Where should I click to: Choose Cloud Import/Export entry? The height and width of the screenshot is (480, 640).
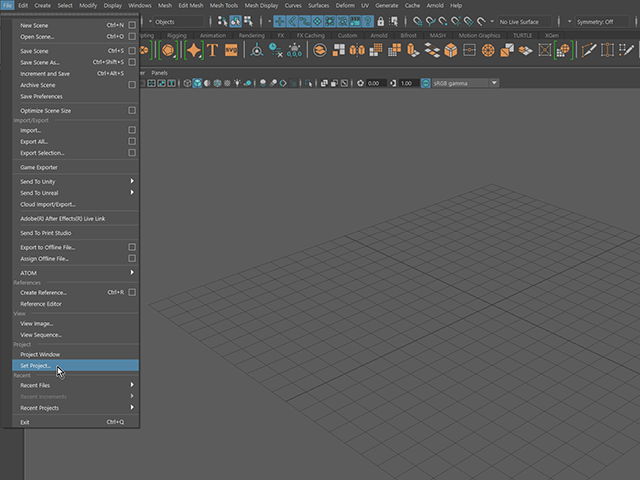tap(76, 204)
